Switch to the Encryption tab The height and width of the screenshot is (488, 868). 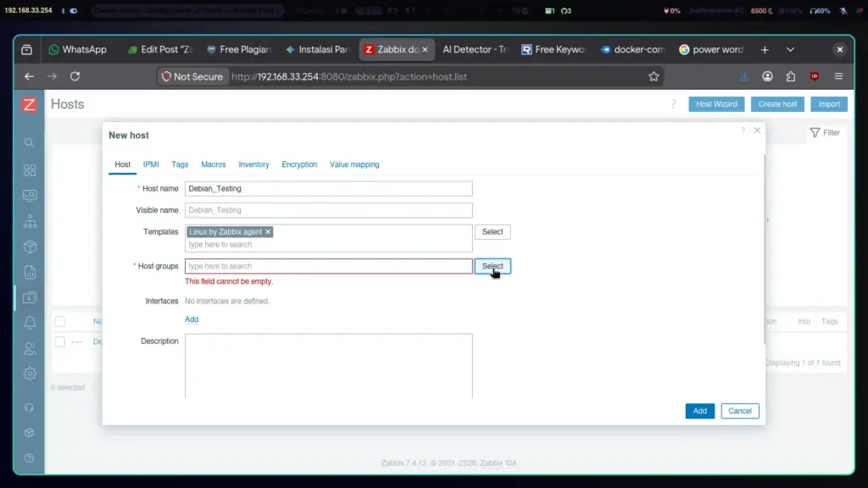tap(299, 164)
